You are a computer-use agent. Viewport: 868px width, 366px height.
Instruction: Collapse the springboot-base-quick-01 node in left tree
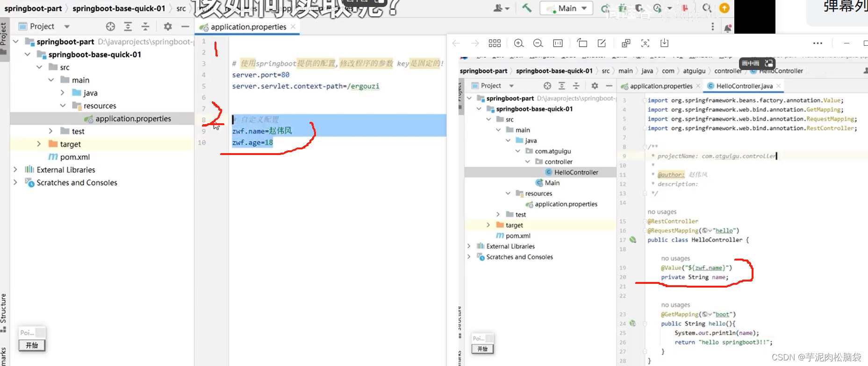28,54
